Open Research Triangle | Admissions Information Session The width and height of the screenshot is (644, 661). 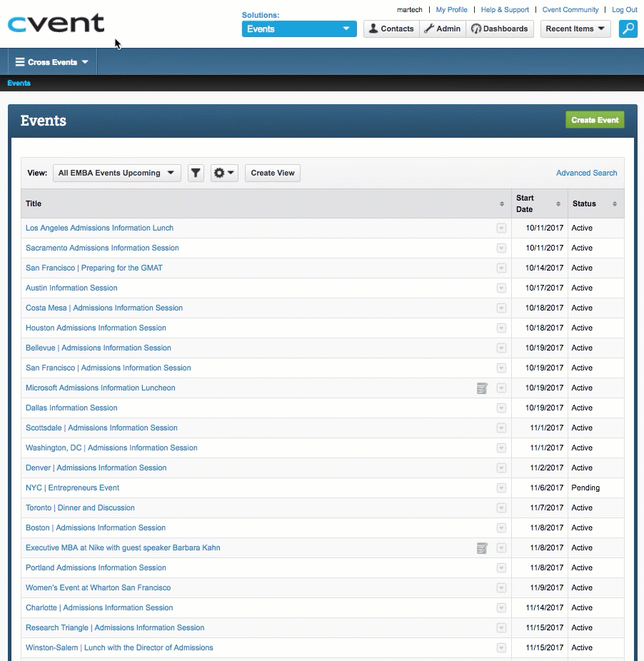pos(115,627)
